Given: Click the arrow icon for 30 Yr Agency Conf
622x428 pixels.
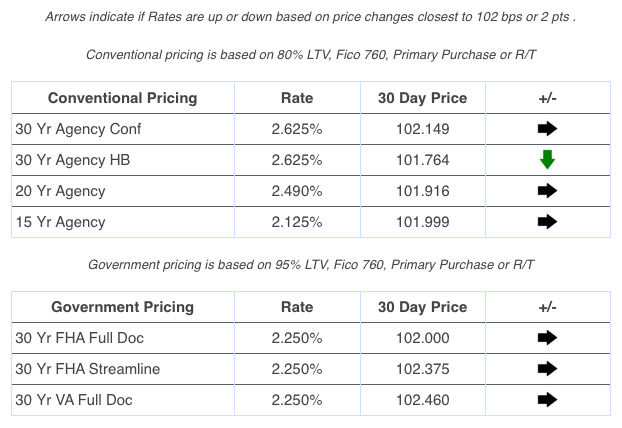Looking at the screenshot, I should 547,129.
